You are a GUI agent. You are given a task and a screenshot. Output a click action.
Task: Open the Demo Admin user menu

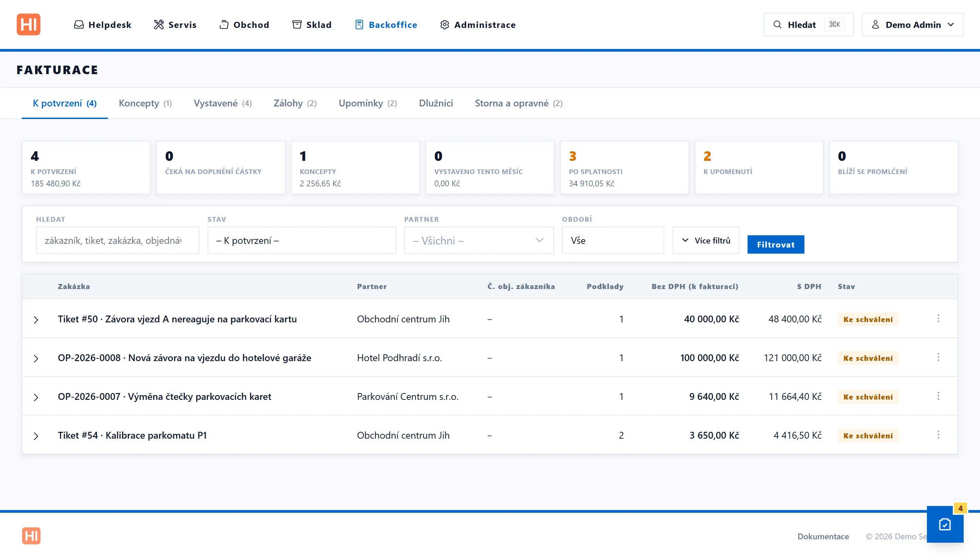click(912, 24)
